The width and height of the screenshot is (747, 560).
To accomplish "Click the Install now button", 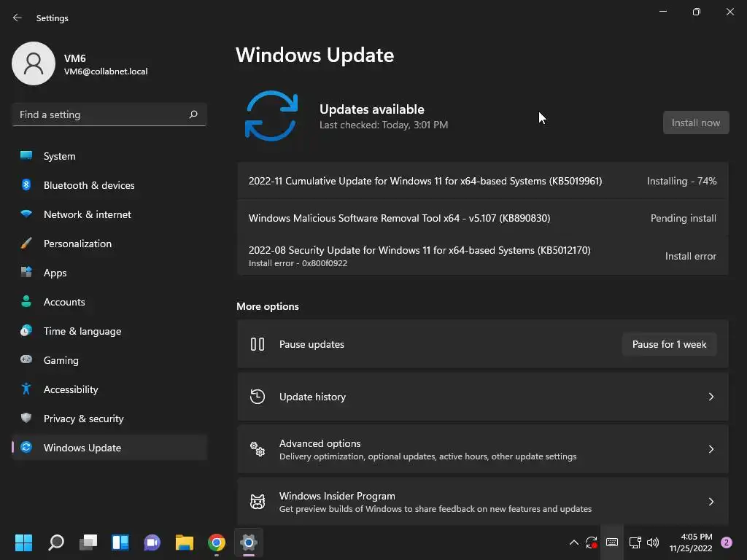I will (x=696, y=122).
